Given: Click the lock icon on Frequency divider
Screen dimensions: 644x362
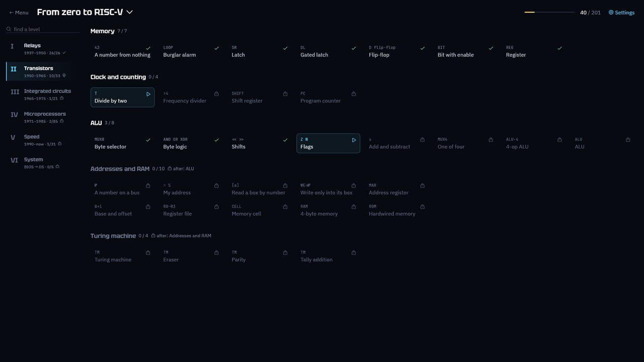Looking at the screenshot, I should pyautogui.click(x=216, y=94).
